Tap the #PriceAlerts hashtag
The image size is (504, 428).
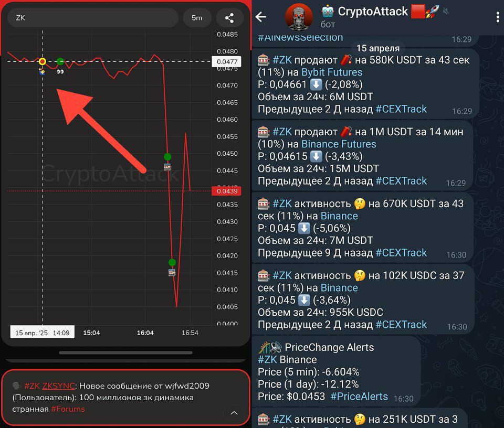359,397
